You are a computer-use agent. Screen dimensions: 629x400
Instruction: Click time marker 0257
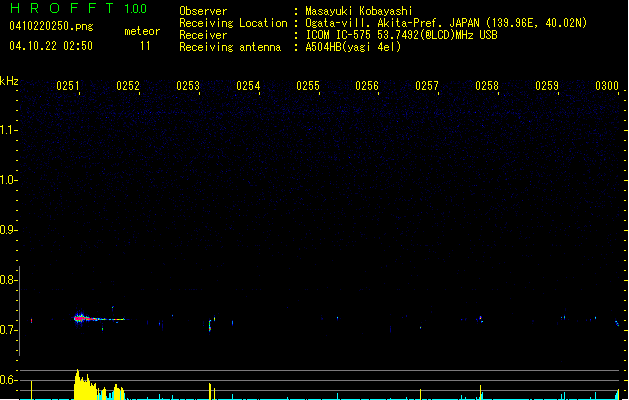(x=427, y=86)
